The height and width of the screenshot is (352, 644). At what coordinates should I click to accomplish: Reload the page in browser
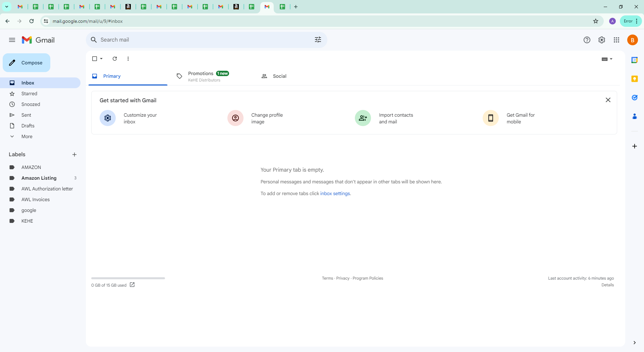[32, 21]
